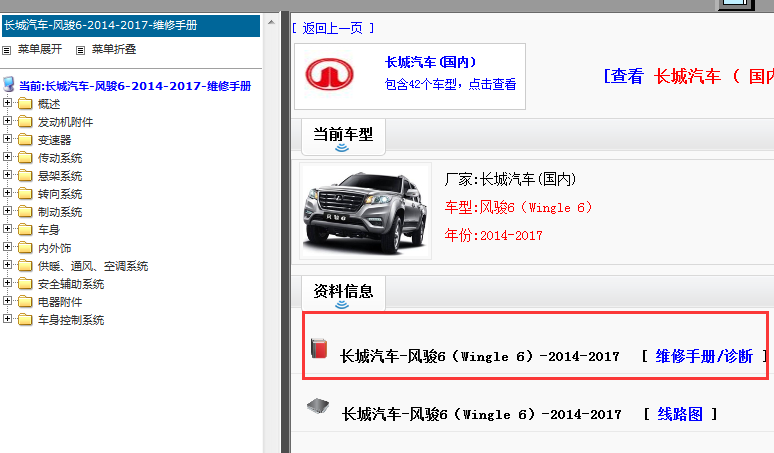Viewport: 774px width, 453px height.
Task: Expand the 悬架系统 tree node
Action: click(x=7, y=175)
